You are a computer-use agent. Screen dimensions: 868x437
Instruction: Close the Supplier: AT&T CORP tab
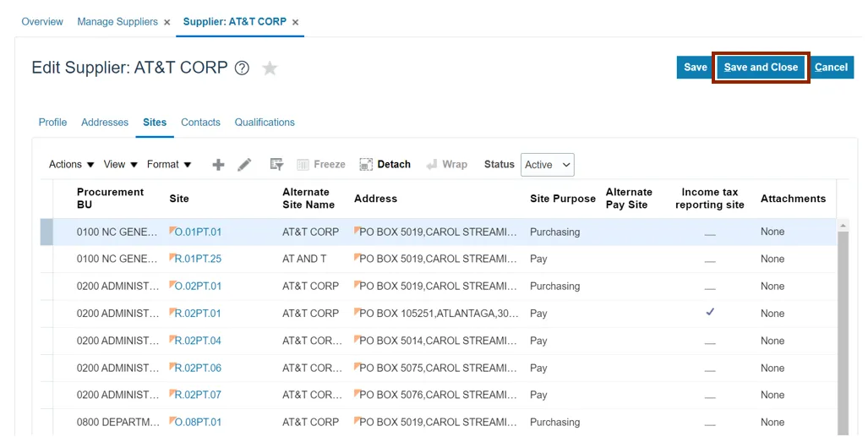click(296, 22)
